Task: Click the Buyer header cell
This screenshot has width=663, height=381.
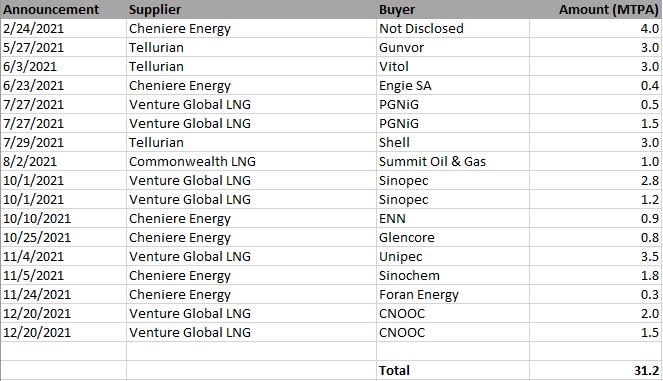Action: pyautogui.click(x=453, y=9)
